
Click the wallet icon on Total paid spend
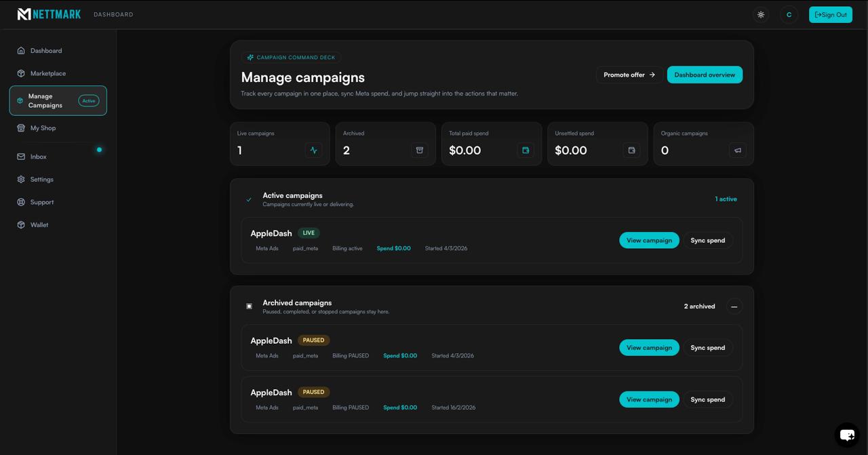(526, 150)
